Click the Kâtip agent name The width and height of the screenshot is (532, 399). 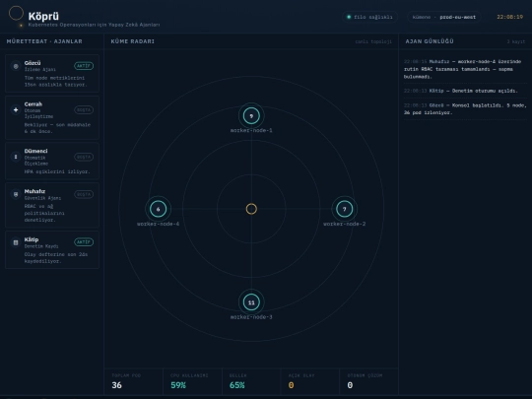coord(32,239)
